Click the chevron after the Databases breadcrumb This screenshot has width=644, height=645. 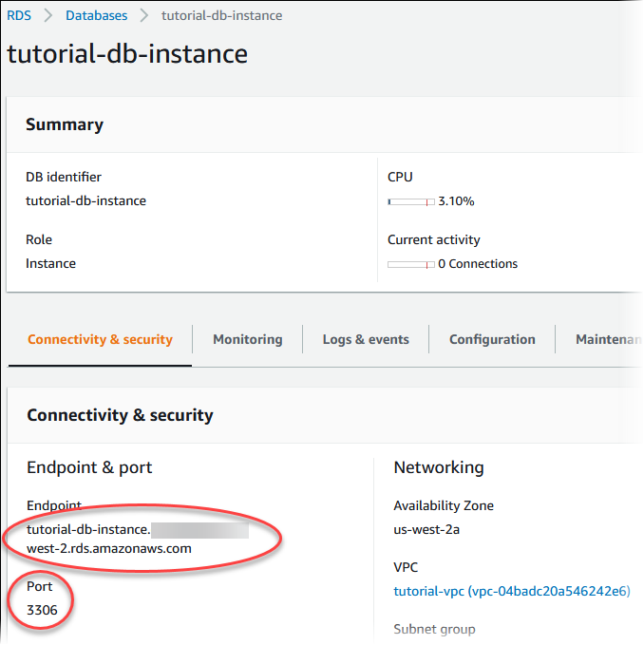[144, 15]
